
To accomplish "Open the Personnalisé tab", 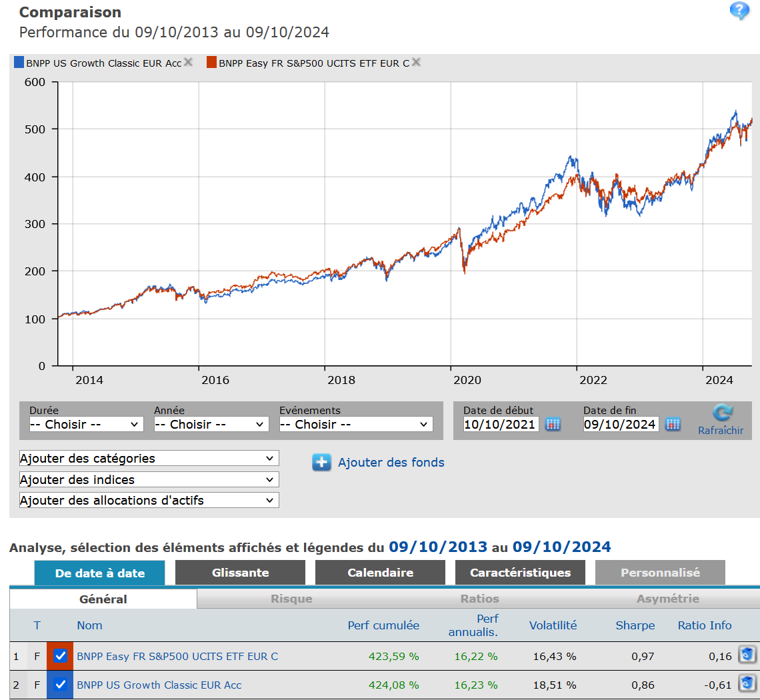I will tap(660, 573).
